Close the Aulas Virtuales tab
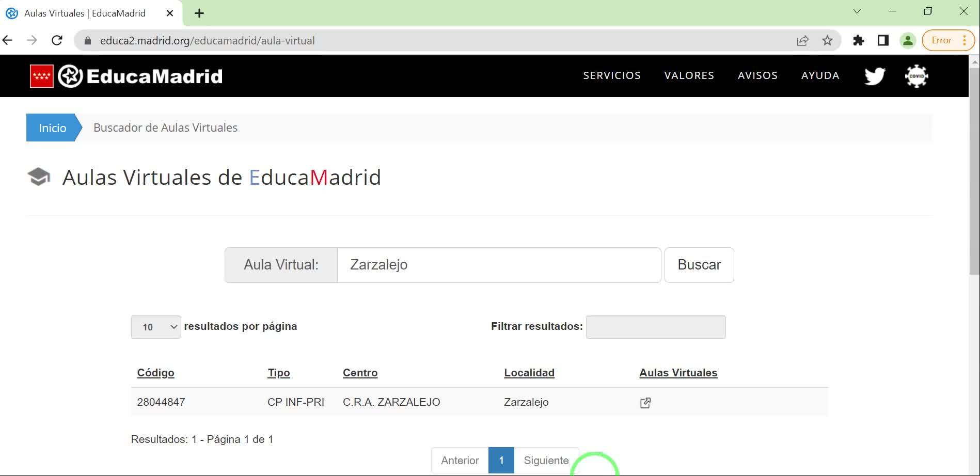This screenshot has height=476, width=980. pyautogui.click(x=170, y=13)
